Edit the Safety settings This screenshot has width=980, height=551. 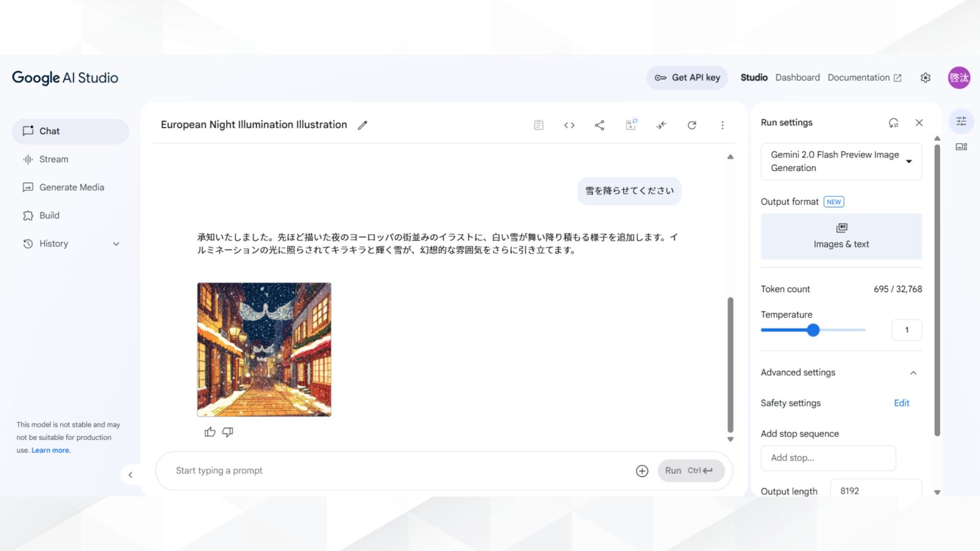(901, 403)
